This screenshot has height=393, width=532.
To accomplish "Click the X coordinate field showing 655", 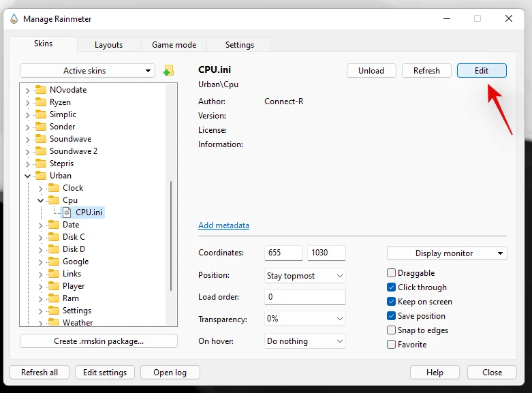I will (283, 253).
